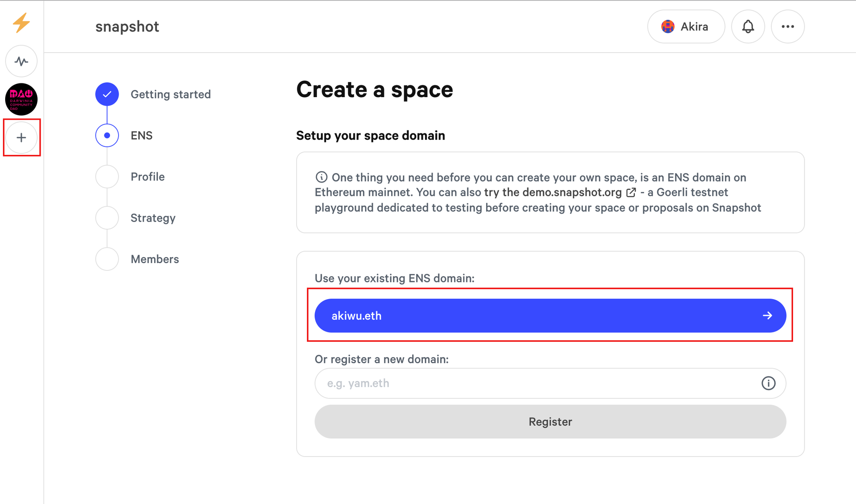Click the external link icon after demo.snapshot.org

(x=631, y=193)
